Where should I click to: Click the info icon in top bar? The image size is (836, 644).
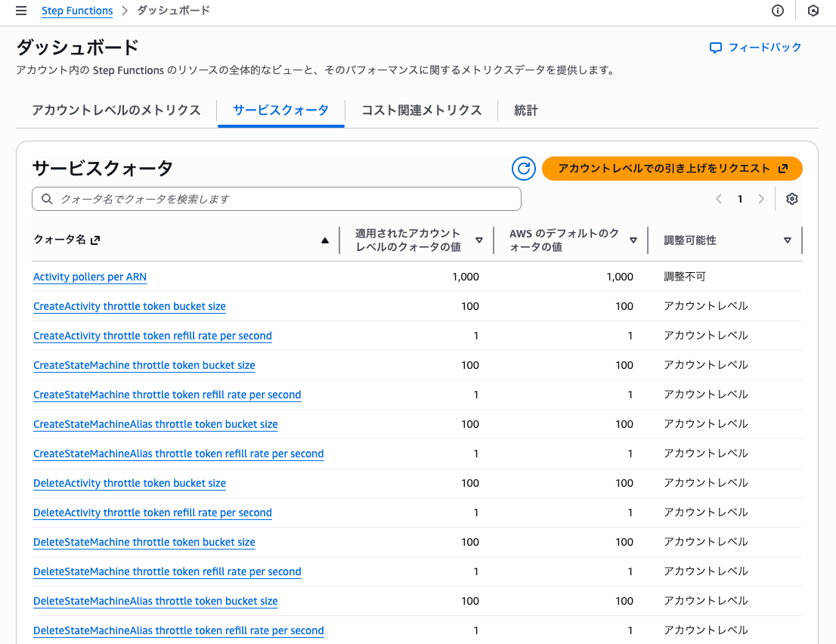tap(778, 11)
